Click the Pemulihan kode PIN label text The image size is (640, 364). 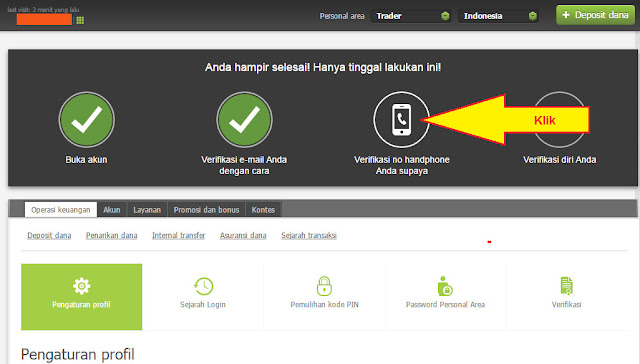(324, 304)
